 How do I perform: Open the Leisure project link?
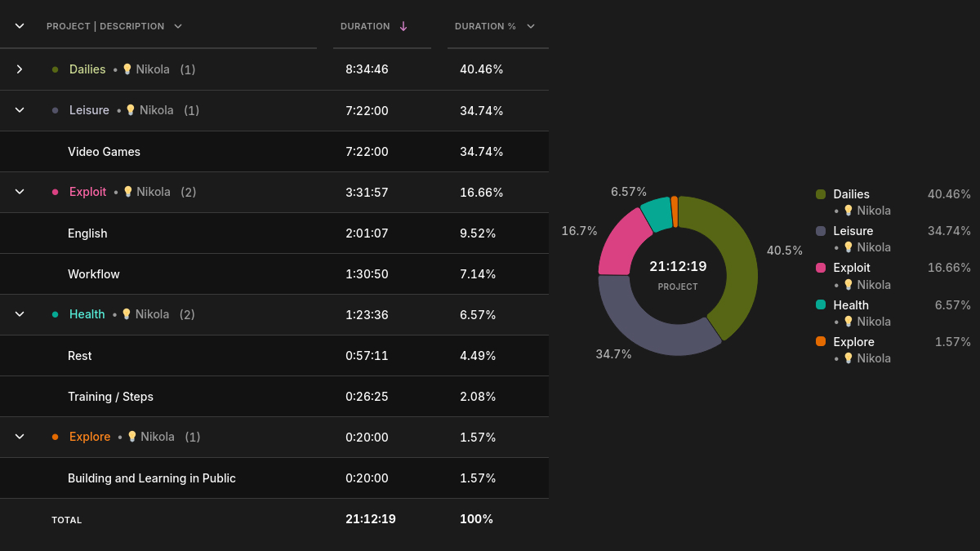(89, 110)
